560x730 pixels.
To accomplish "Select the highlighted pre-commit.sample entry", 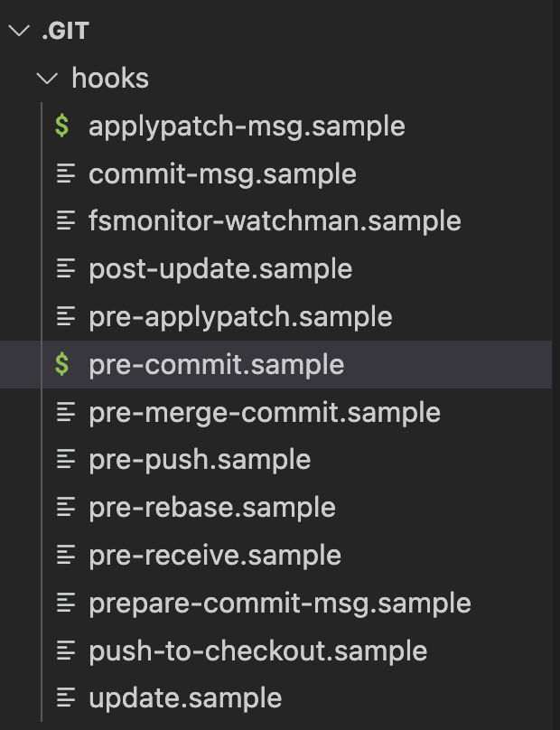I will click(x=217, y=365).
